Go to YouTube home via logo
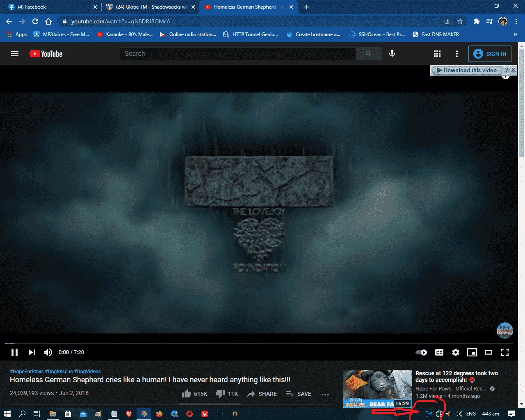Image resolution: width=525 pixels, height=420 pixels. pos(46,54)
